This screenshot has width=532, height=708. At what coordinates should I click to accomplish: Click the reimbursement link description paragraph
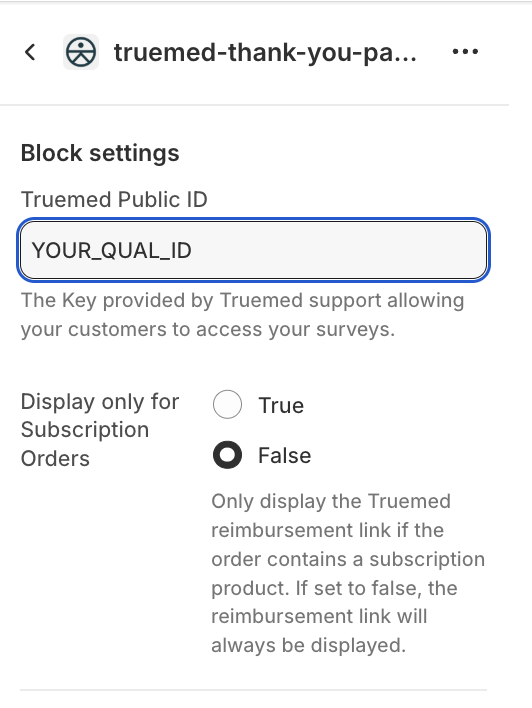pyautogui.click(x=348, y=573)
